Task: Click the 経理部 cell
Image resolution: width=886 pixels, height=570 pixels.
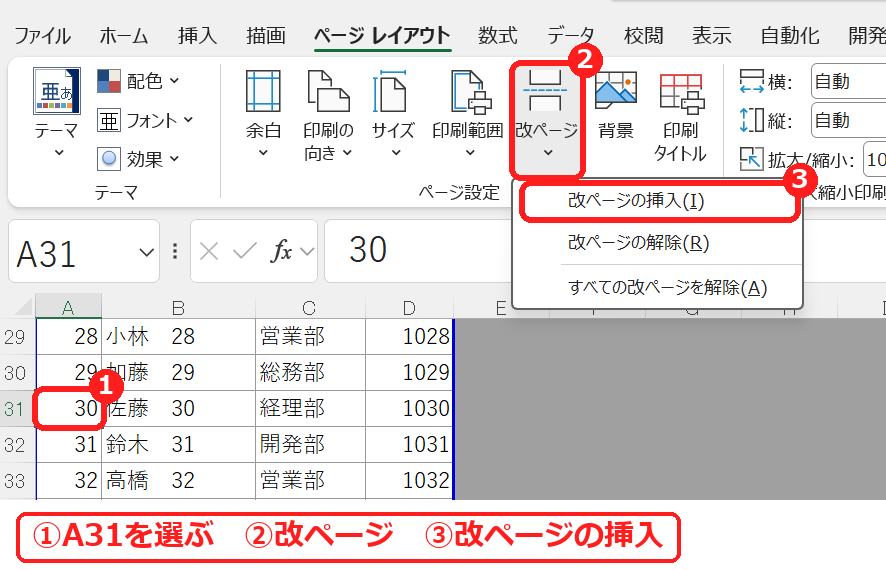Action: pyautogui.click(x=310, y=408)
